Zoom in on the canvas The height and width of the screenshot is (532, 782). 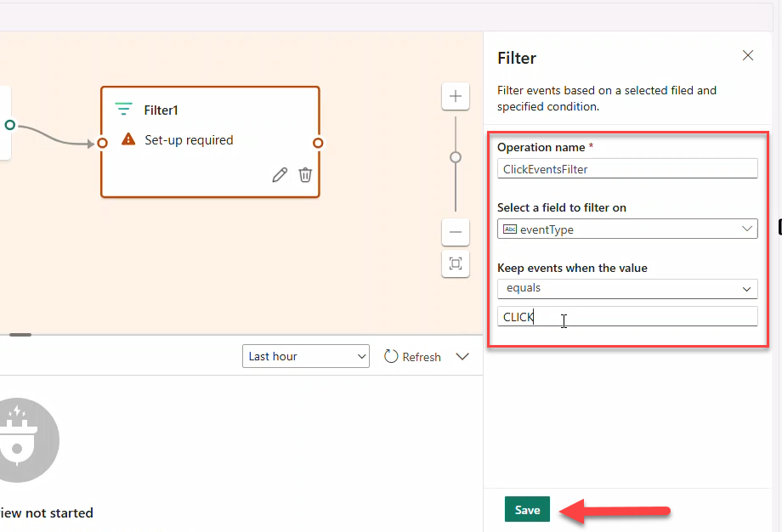pos(455,96)
